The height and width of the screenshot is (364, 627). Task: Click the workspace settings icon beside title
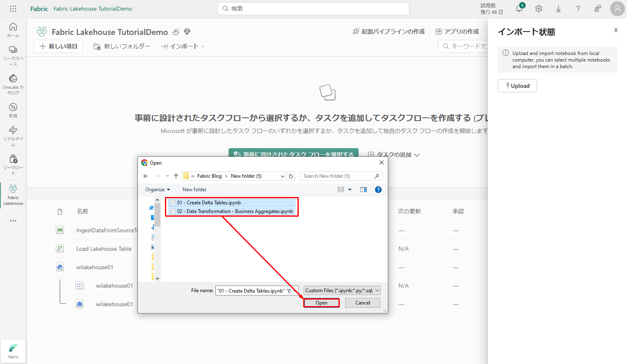tap(176, 32)
